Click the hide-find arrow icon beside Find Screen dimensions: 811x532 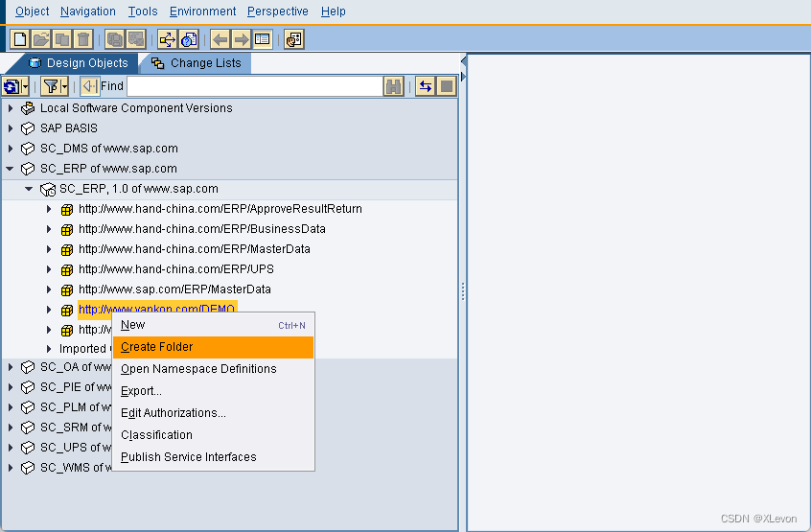tap(90, 86)
